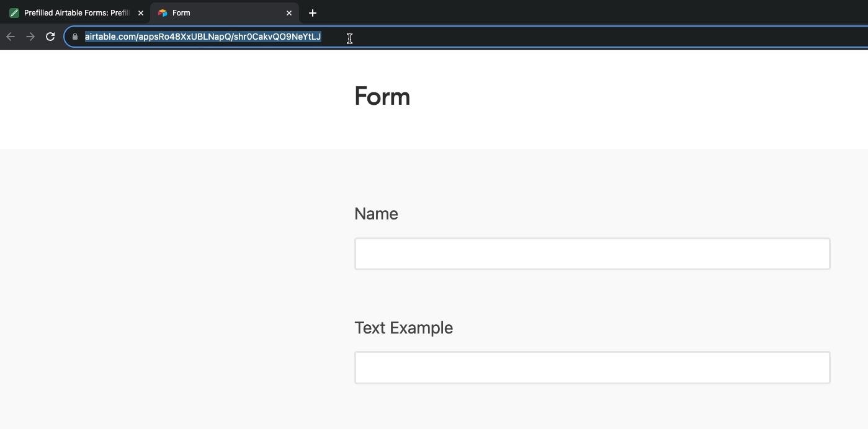868x429 pixels.
Task: Click the large Form page heading
Action: pyautogui.click(x=382, y=97)
